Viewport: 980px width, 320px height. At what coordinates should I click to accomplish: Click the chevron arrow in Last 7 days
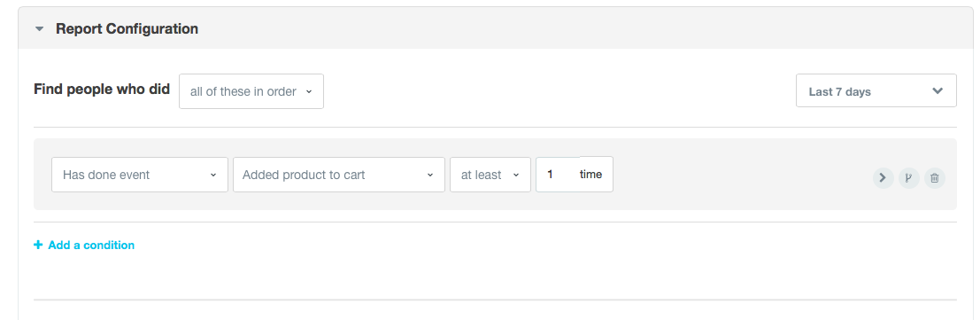[938, 90]
